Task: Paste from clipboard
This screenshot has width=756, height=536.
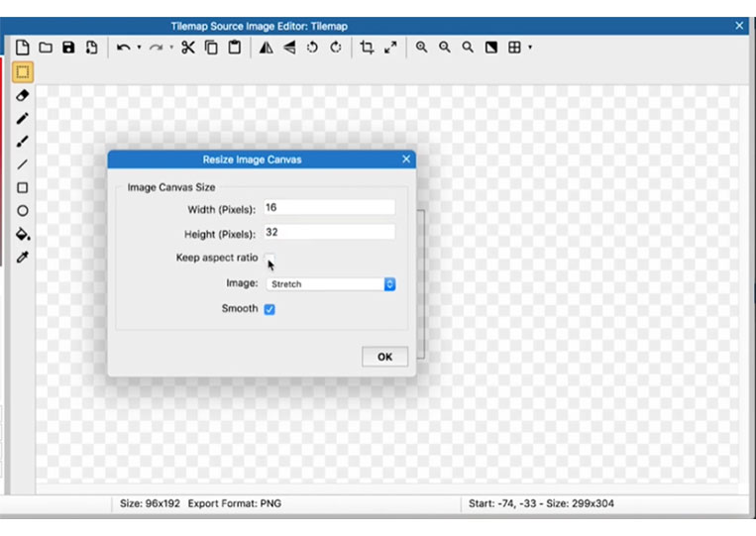Action: click(x=235, y=48)
